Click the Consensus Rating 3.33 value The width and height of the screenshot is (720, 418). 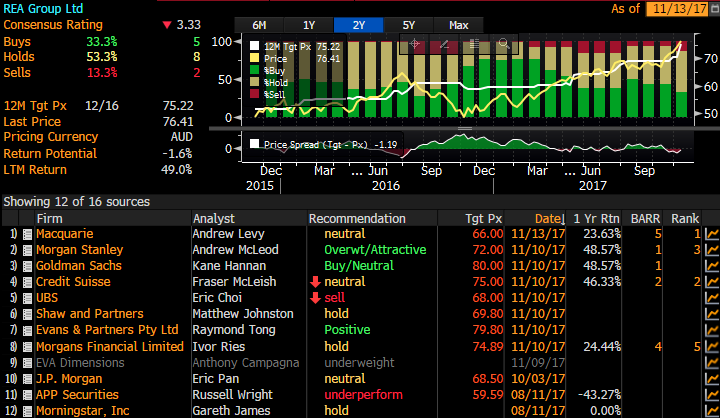[x=188, y=25]
